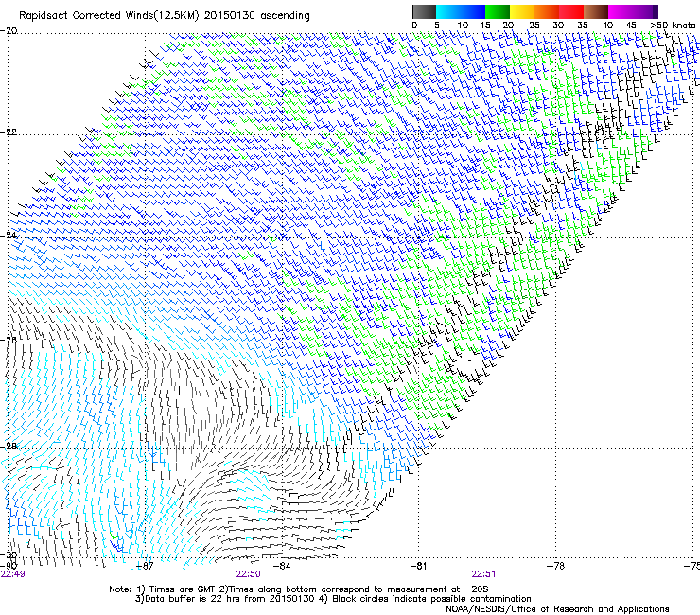Click 'NOAA/NESDIS/Office of Research and Applications' credit

pos(557,609)
